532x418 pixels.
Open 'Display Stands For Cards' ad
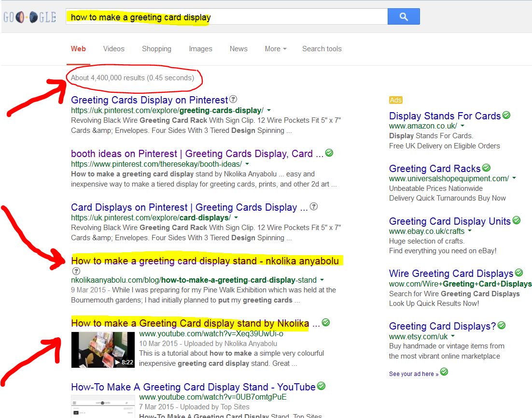[x=445, y=116]
